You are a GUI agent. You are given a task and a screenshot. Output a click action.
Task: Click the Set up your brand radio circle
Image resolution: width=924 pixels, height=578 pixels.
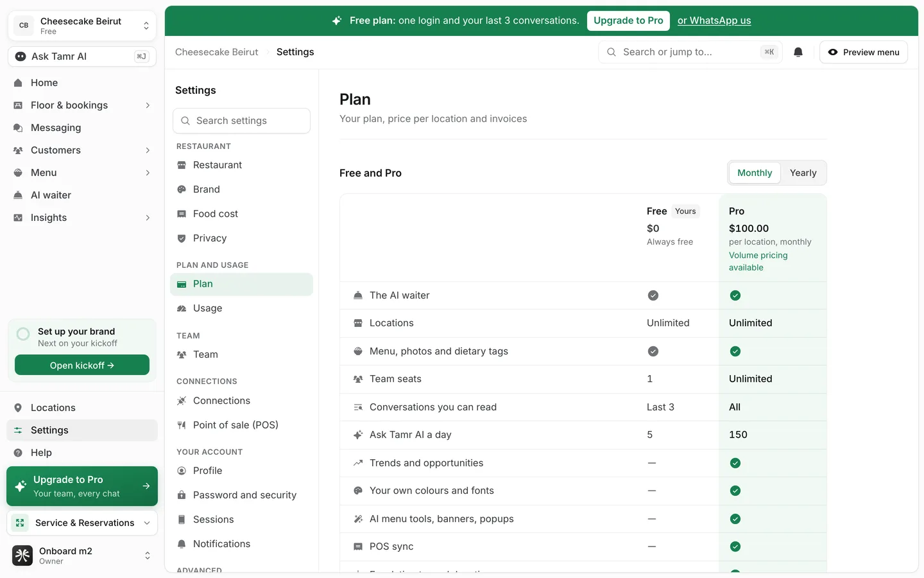coord(23,334)
